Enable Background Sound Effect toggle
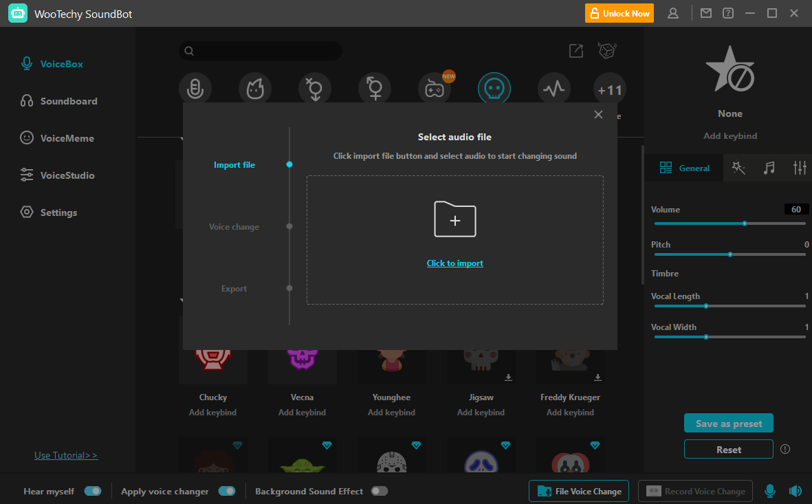This screenshot has width=812, height=504. [379, 491]
